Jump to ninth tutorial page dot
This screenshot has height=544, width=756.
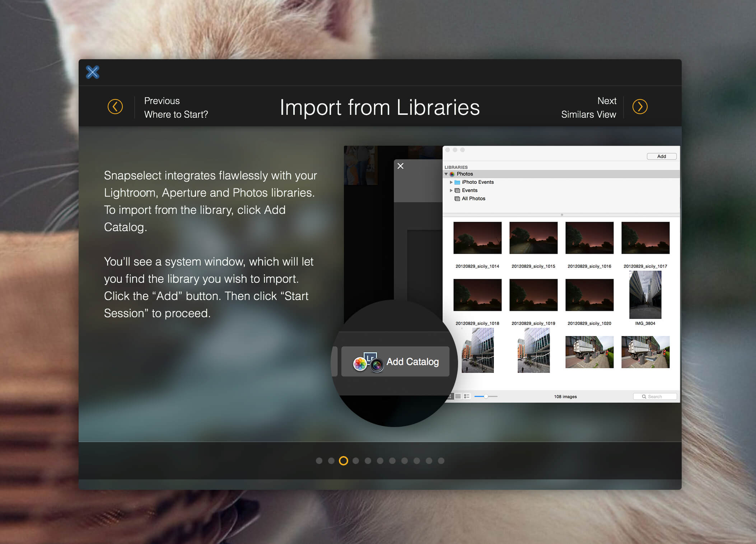click(417, 461)
